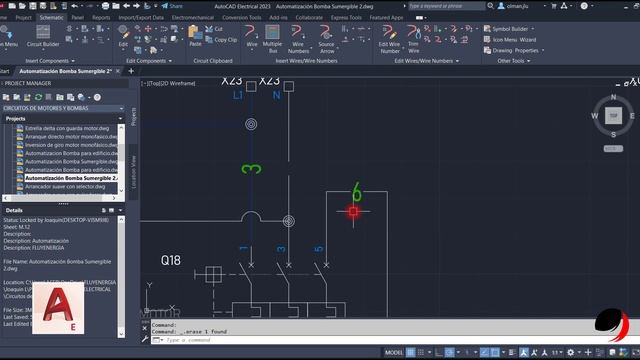The image size is (640, 360).
Task: Toggle object snap tracking in status bar
Action: pyautogui.click(x=484, y=352)
